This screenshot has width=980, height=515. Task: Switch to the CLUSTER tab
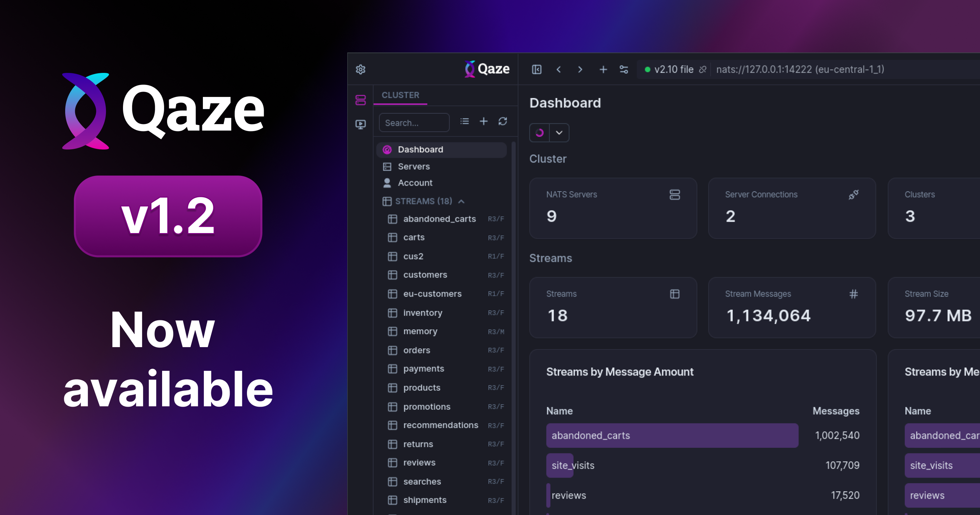(x=400, y=95)
